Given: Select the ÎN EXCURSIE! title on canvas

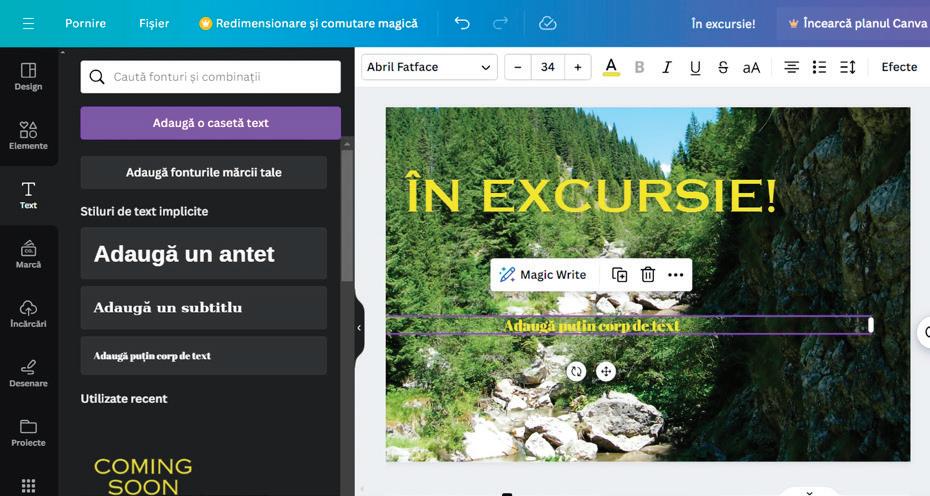Looking at the screenshot, I should 591,195.
